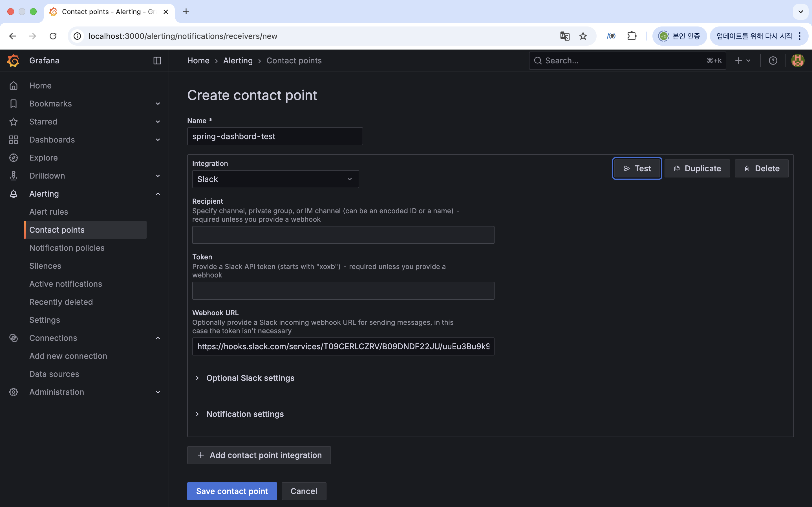This screenshot has height=507, width=812.
Task: Expand the Dashboards sidebar chevron
Action: pyautogui.click(x=158, y=140)
